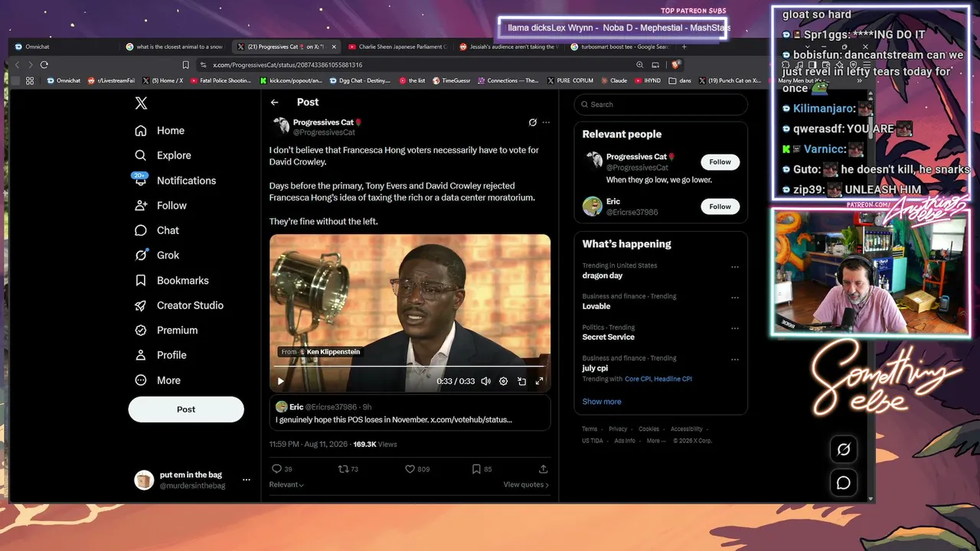Click the Post button in the sidebar
This screenshot has width=980, height=551.
186,409
